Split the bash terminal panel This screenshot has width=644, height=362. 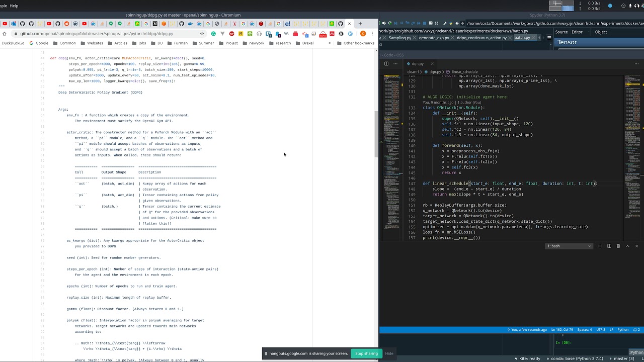coord(609,246)
